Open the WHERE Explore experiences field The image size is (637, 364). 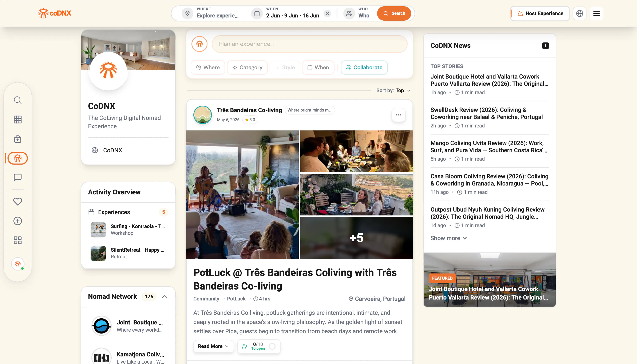point(211,13)
